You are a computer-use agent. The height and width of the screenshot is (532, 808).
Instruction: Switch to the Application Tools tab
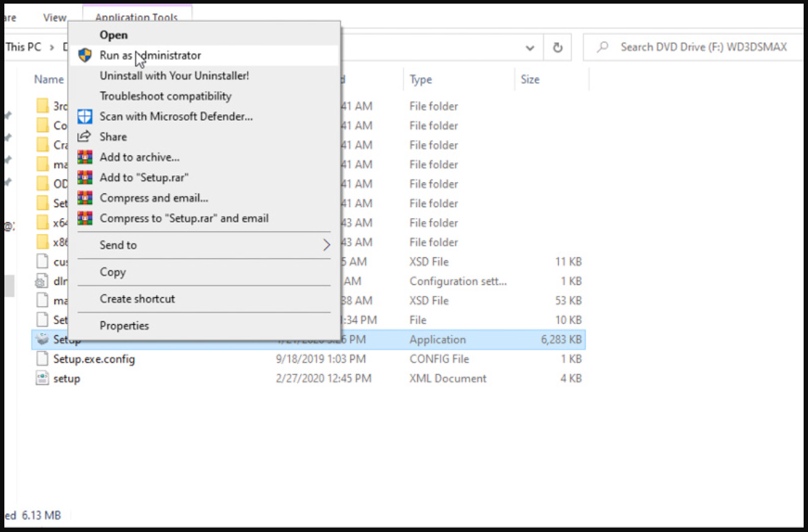point(137,17)
